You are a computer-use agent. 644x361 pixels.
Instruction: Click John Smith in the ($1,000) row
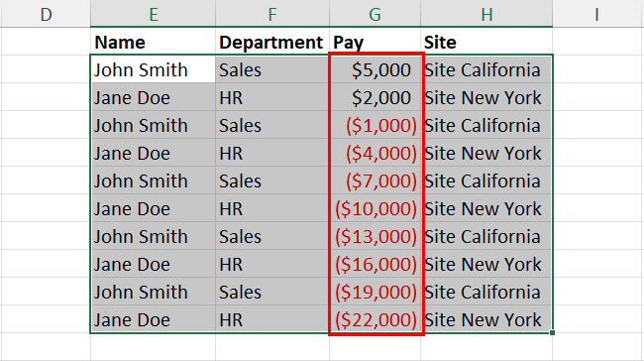[x=153, y=125]
